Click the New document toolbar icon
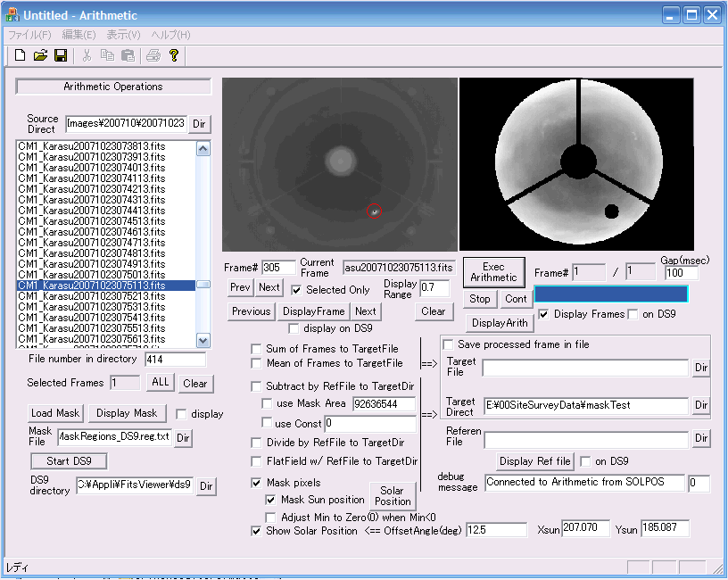The image size is (728, 580). pyautogui.click(x=21, y=55)
